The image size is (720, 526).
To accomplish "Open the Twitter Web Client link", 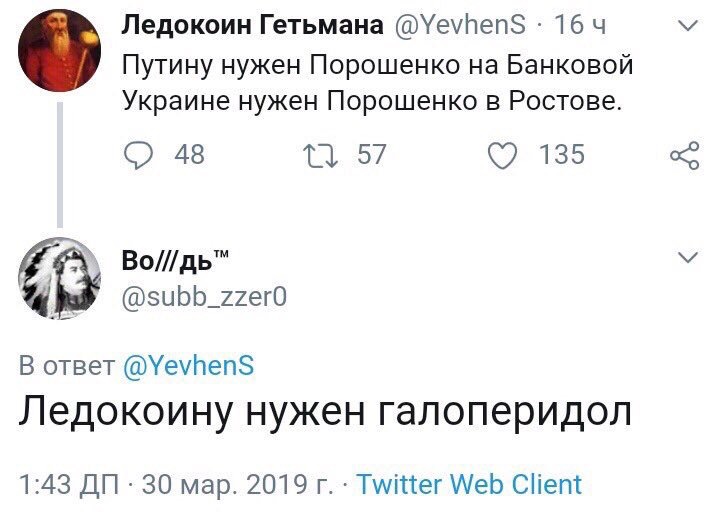I will click(x=469, y=485).
